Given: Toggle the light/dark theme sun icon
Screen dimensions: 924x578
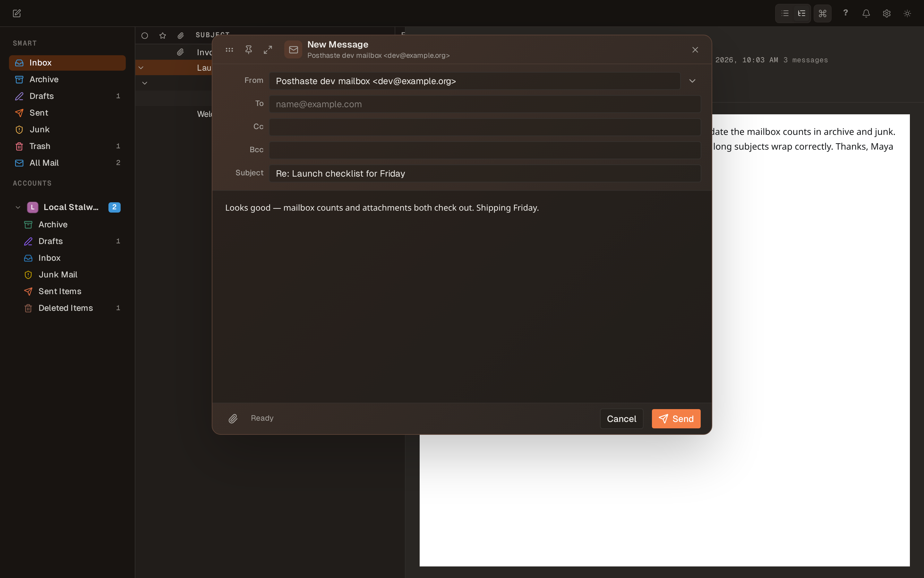Looking at the screenshot, I should tap(907, 13).
